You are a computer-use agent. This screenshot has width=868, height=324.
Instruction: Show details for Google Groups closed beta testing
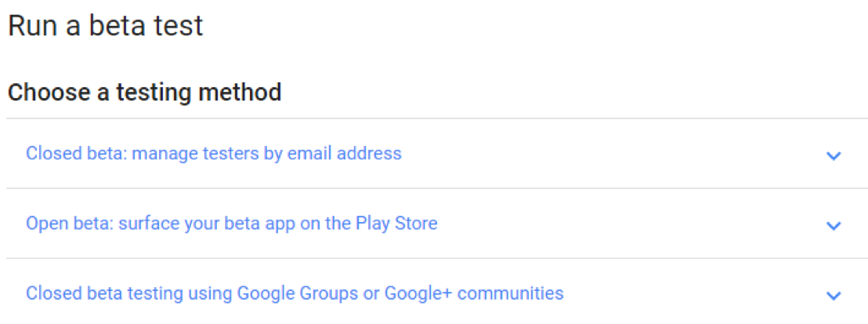tap(834, 296)
